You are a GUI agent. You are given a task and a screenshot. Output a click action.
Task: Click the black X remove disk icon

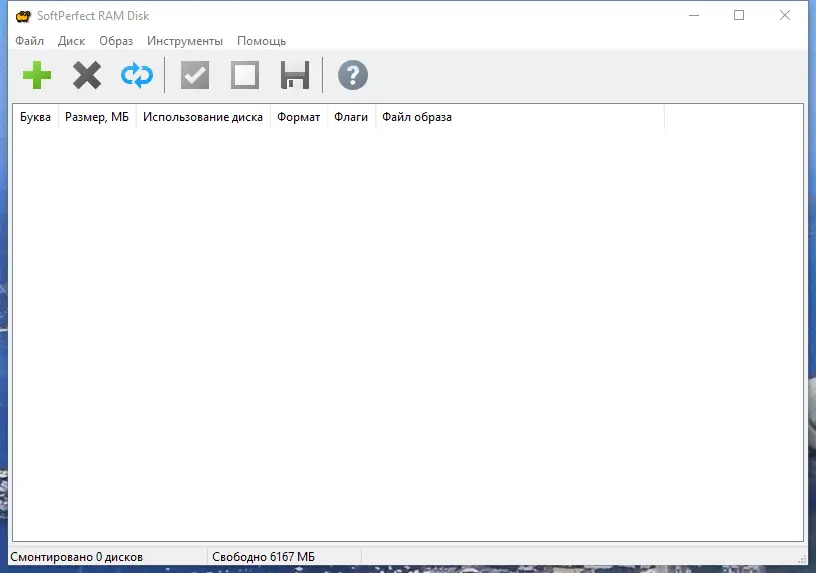[x=87, y=75]
